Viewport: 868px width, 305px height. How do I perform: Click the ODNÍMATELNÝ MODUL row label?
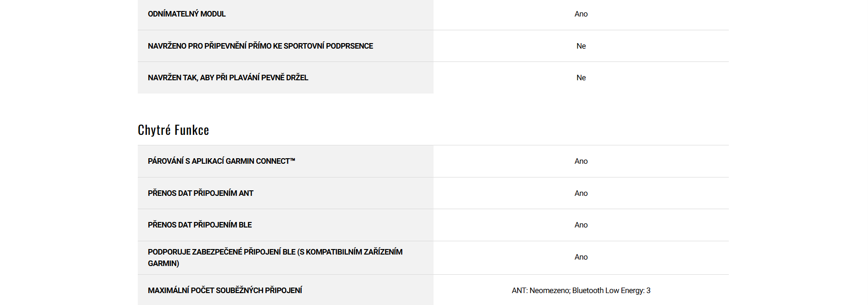[x=186, y=14]
